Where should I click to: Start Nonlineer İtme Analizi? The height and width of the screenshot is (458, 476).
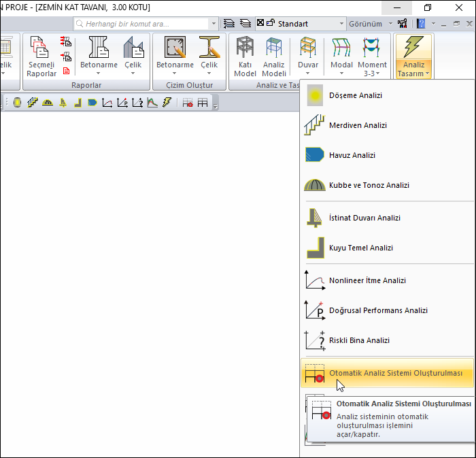tap(367, 280)
